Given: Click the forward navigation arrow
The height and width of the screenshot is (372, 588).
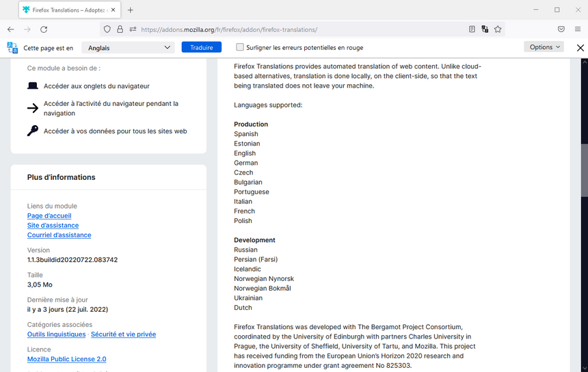Looking at the screenshot, I should pos(27,29).
